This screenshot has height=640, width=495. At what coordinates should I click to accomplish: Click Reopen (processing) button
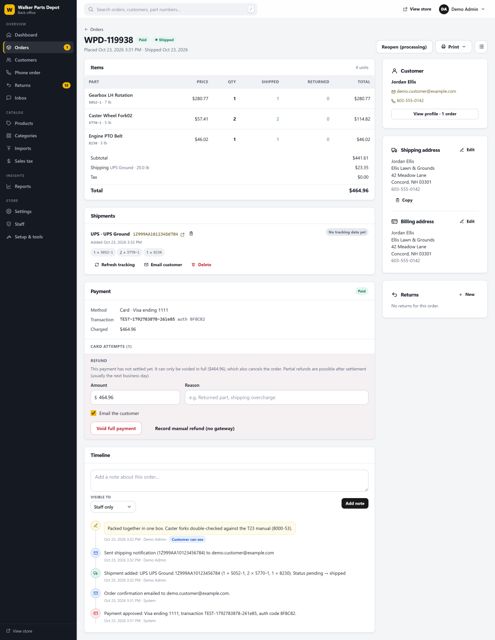[x=404, y=47]
